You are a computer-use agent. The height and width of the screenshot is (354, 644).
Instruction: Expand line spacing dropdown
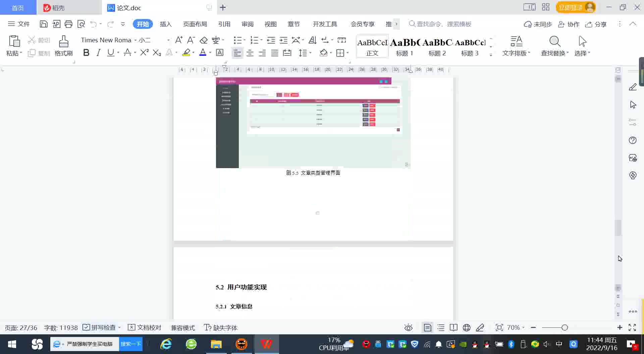click(310, 53)
